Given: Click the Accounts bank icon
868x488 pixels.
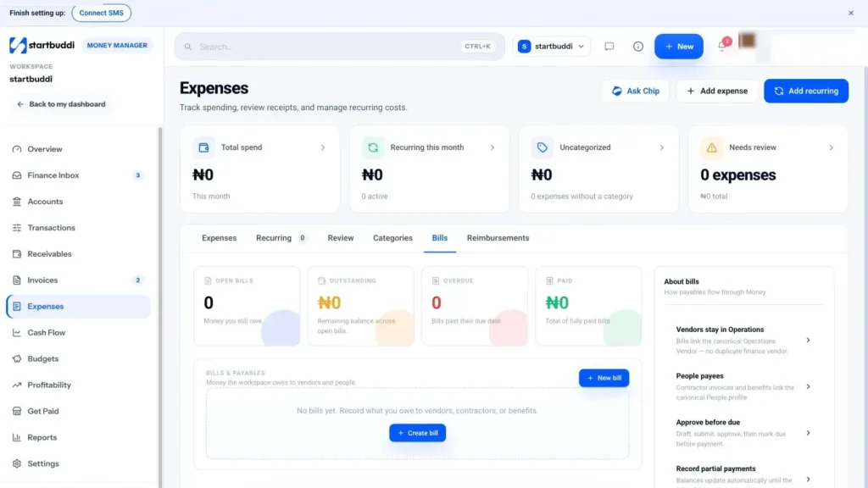Looking at the screenshot, I should point(17,202).
